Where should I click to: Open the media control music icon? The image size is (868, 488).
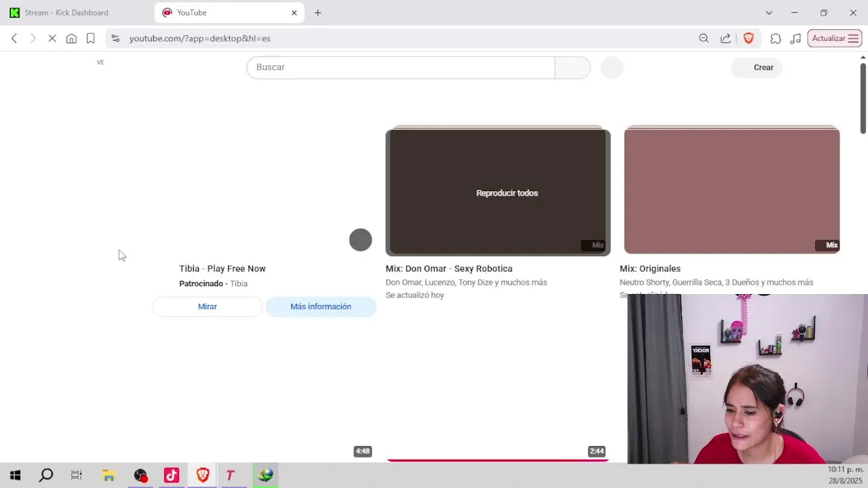click(x=795, y=39)
